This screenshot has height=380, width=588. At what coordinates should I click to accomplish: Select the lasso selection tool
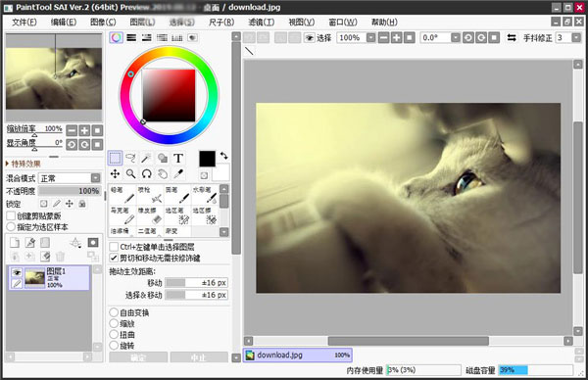[130, 158]
